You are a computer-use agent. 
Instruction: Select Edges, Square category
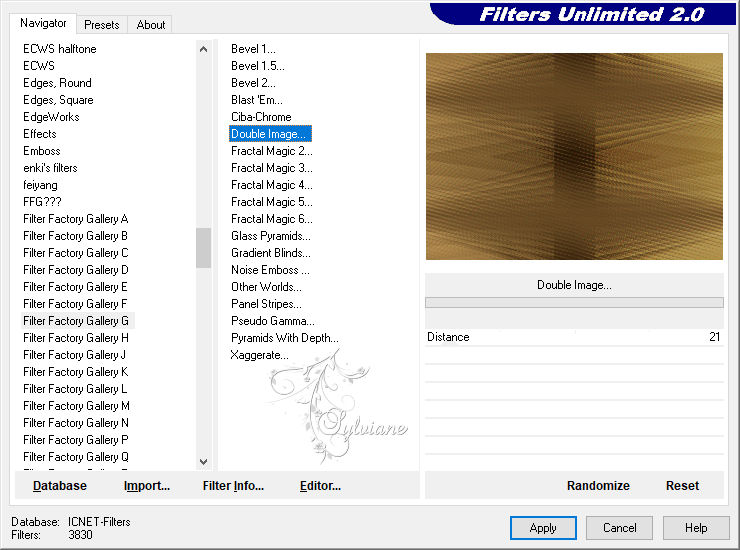tap(58, 100)
